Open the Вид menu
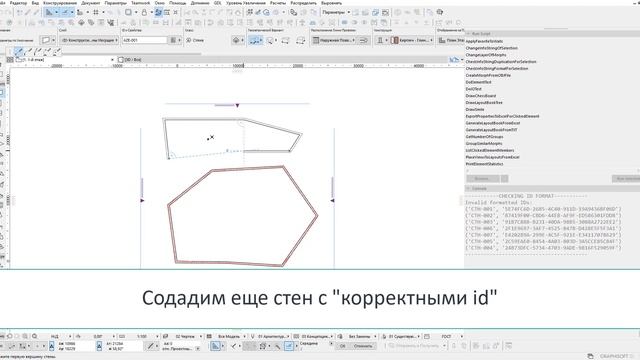The image size is (640, 360). point(35,3)
